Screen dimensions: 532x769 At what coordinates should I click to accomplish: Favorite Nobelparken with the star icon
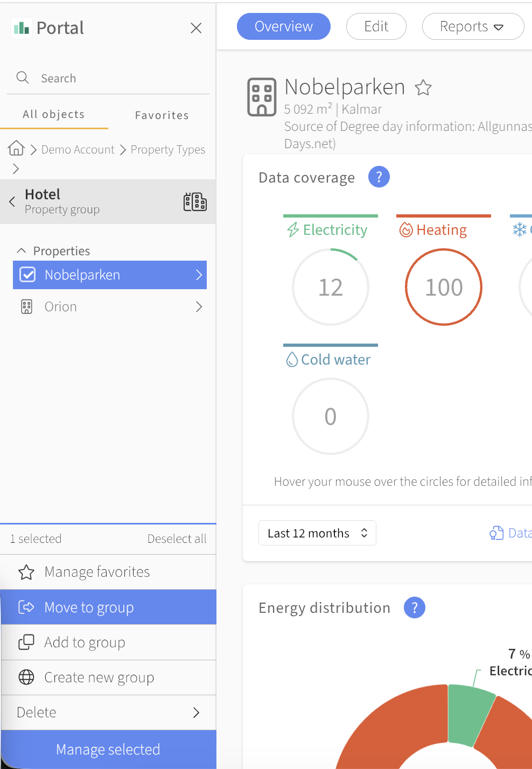[x=423, y=87]
